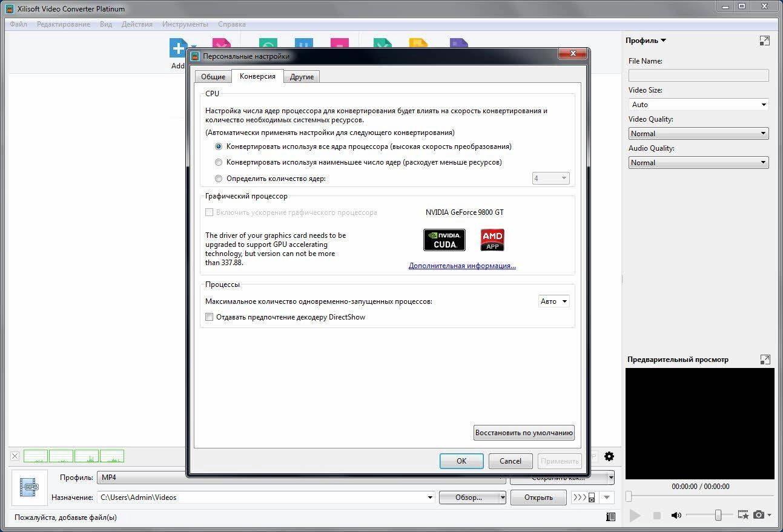Click the Применить button

point(560,461)
